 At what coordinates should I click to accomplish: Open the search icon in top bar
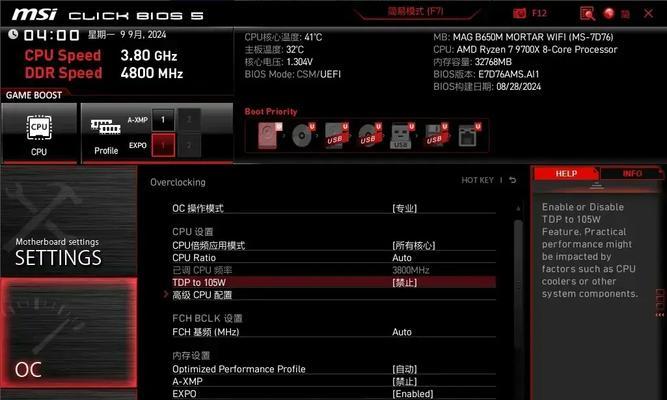[587, 14]
